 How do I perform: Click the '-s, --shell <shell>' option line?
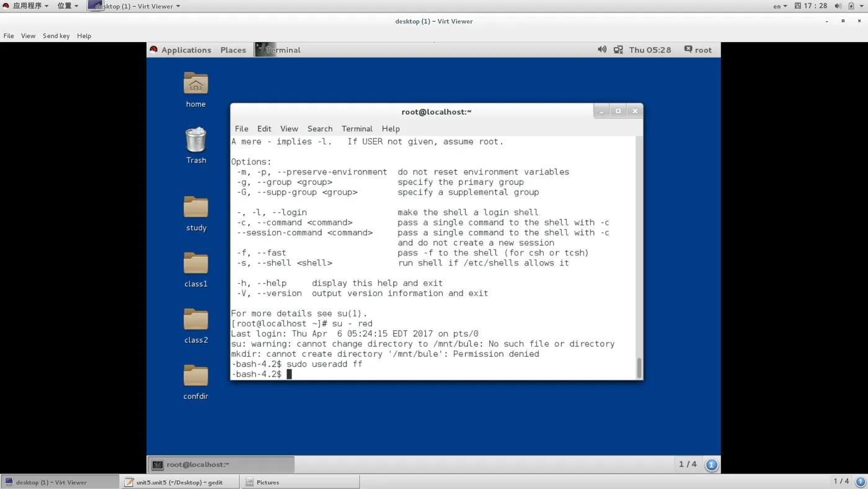point(402,262)
